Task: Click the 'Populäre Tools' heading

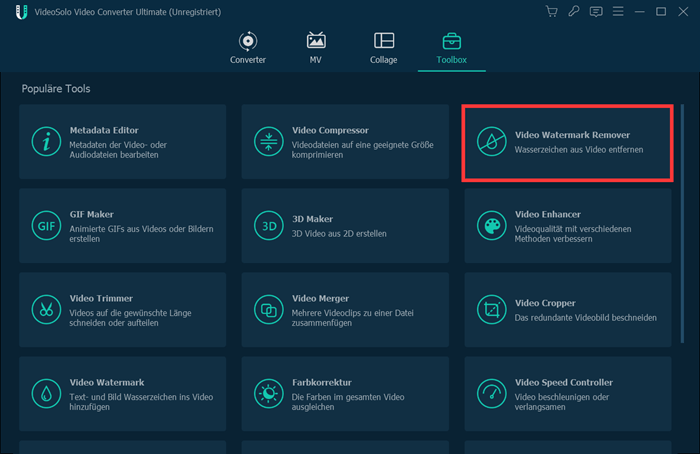Action: (56, 89)
